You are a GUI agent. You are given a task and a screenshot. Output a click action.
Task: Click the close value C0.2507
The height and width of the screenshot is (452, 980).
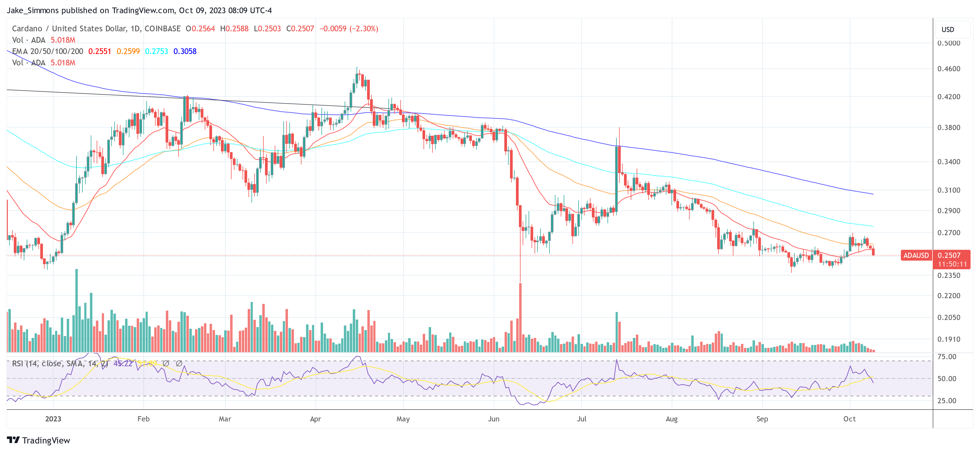click(300, 29)
